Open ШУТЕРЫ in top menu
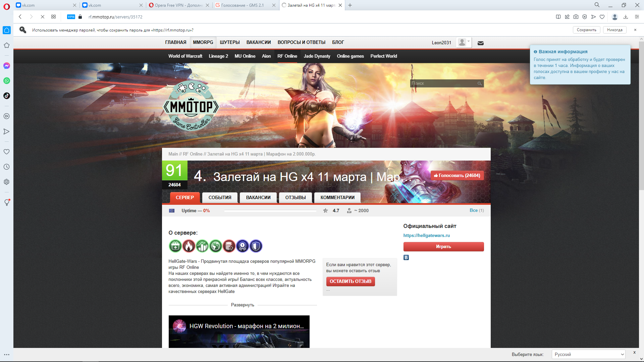 coord(230,42)
